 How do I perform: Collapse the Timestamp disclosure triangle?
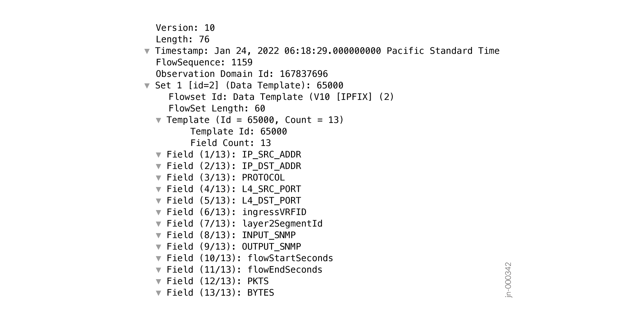click(147, 51)
